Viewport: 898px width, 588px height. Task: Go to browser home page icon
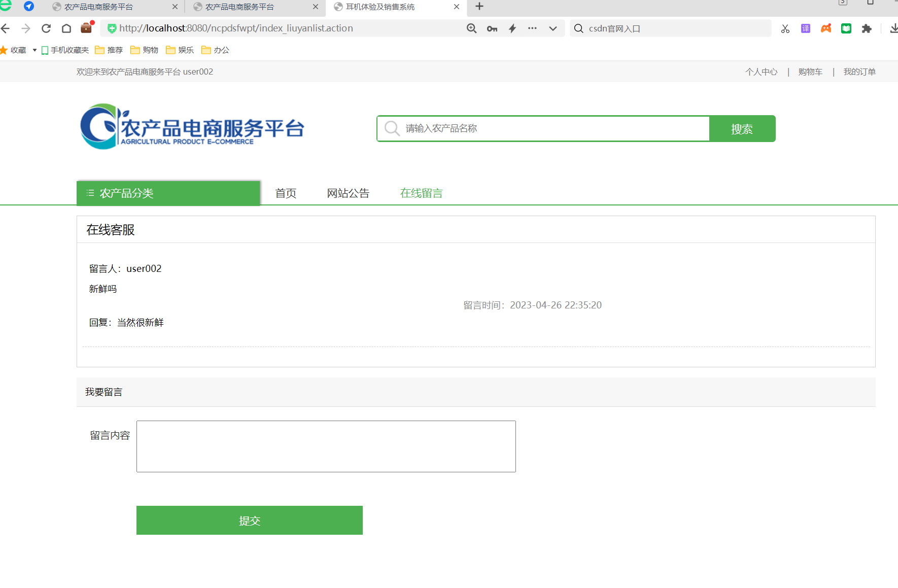[x=66, y=28]
